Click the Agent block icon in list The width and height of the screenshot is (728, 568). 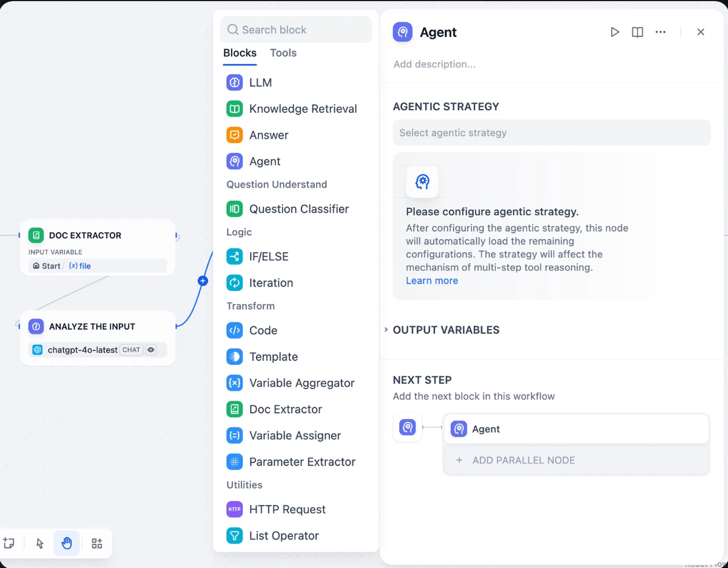235,161
